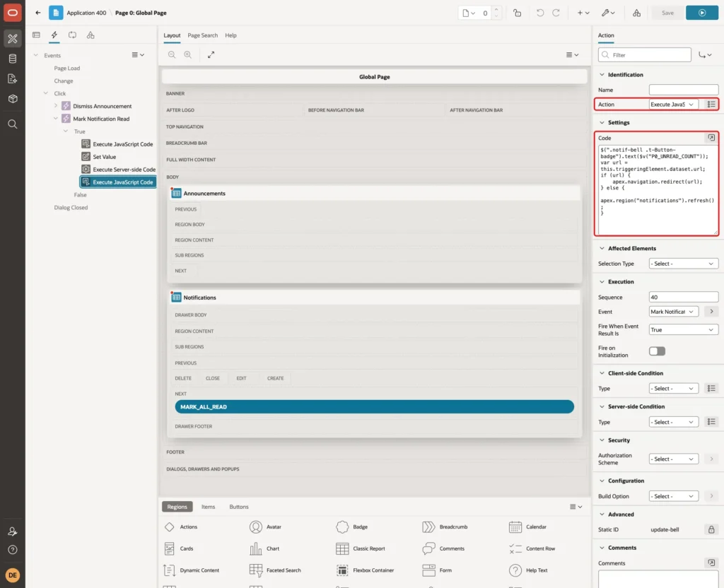Open the Page Shared Components tab icon
The width and height of the screenshot is (724, 588).
(90, 35)
